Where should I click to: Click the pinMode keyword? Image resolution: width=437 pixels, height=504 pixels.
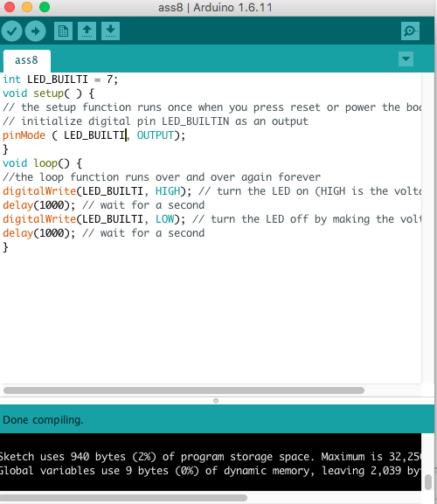point(24,135)
